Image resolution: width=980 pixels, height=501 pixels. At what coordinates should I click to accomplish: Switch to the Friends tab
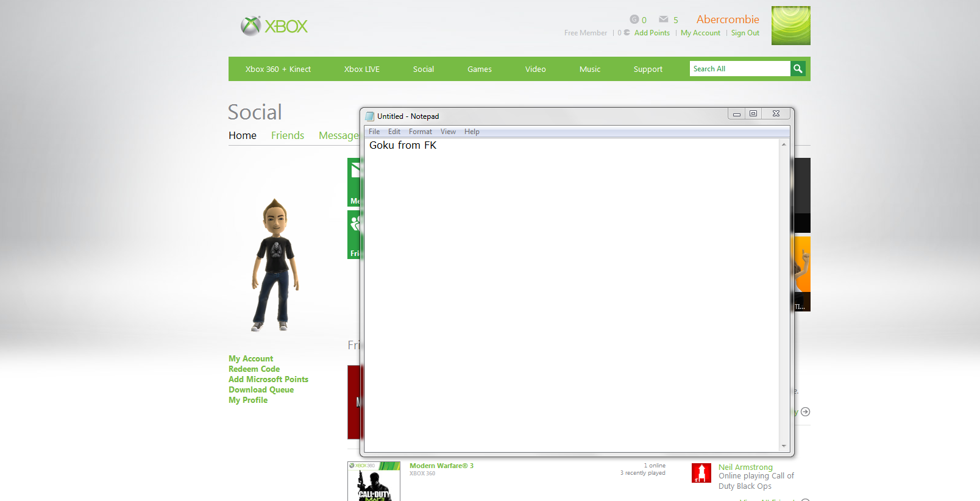tap(288, 135)
